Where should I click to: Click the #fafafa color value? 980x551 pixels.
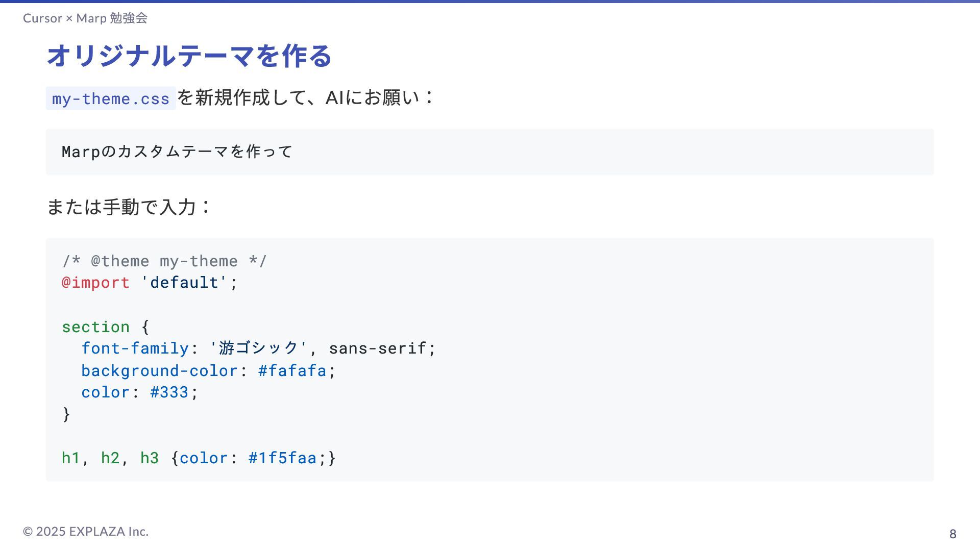click(x=292, y=371)
